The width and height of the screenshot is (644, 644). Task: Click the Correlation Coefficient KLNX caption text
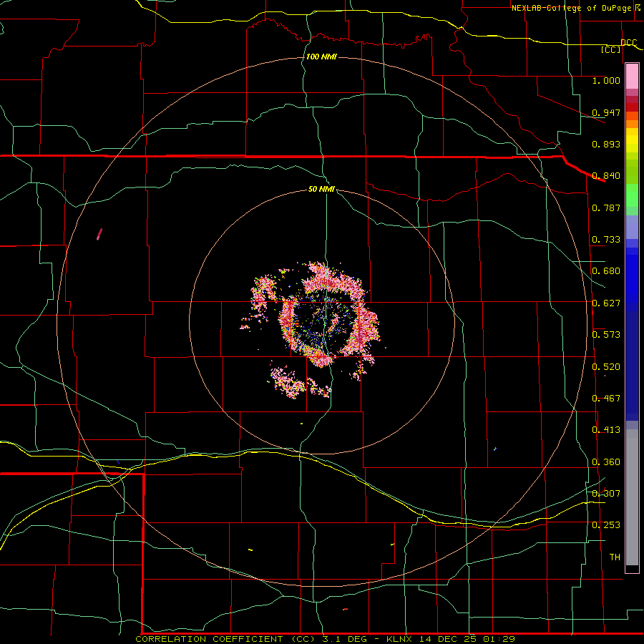click(325, 639)
